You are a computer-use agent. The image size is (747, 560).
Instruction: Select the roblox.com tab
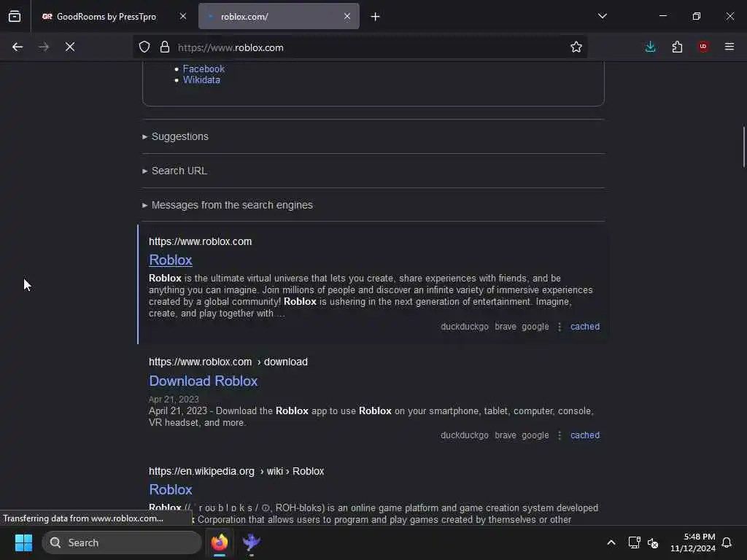click(279, 17)
